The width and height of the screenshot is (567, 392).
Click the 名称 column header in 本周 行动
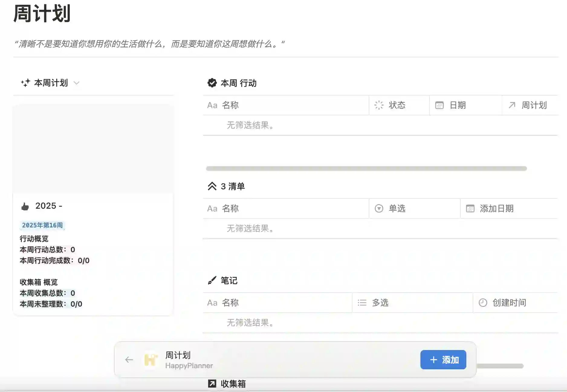pyautogui.click(x=286, y=105)
